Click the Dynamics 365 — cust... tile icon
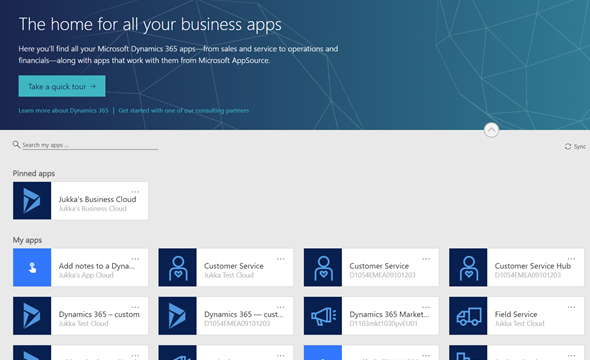 coord(178,316)
